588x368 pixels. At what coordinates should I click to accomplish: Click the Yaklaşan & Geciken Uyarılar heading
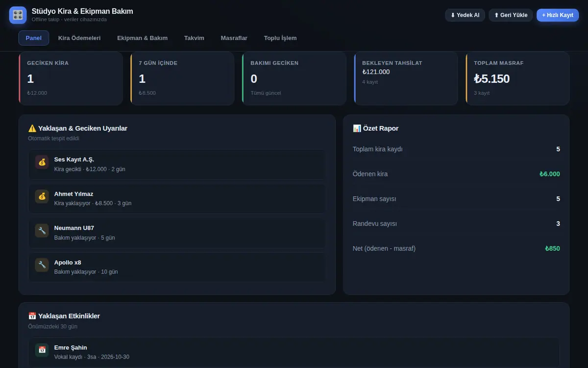pos(78,128)
